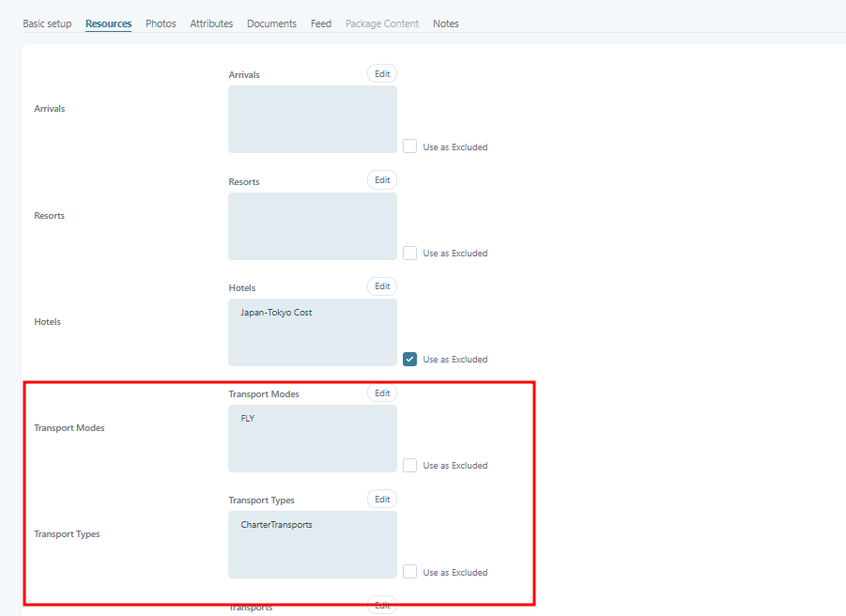The height and width of the screenshot is (616, 846).
Task: Click the Resources tab
Action: (108, 23)
